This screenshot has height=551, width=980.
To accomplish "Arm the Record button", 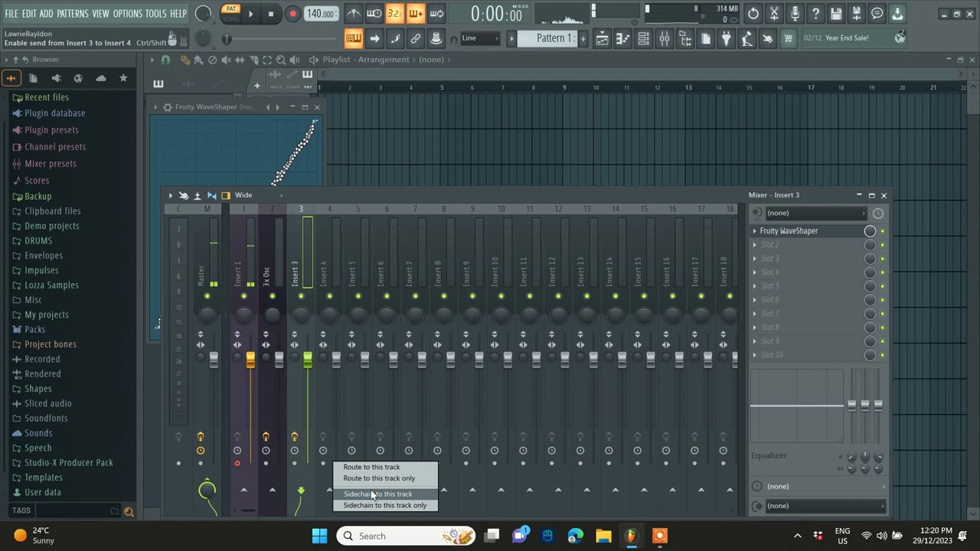I will pos(292,14).
